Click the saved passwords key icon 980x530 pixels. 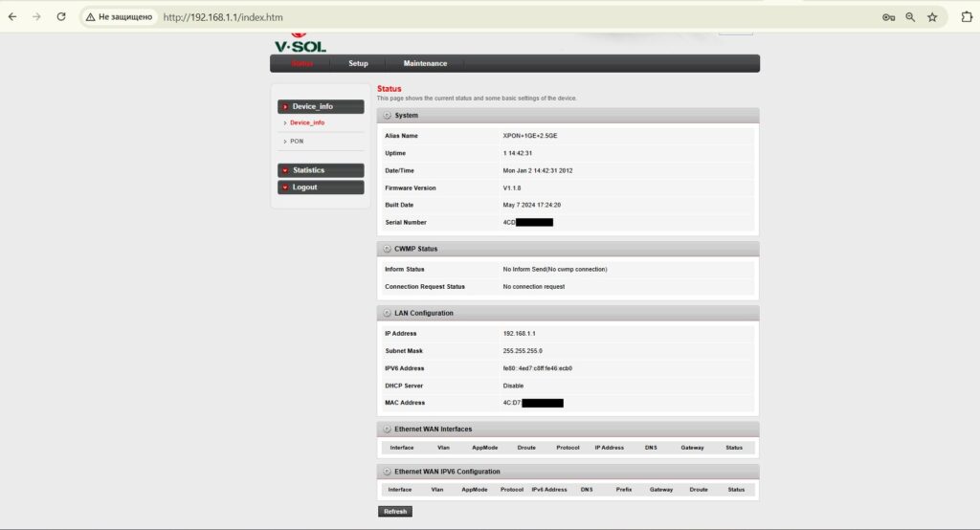(x=888, y=17)
